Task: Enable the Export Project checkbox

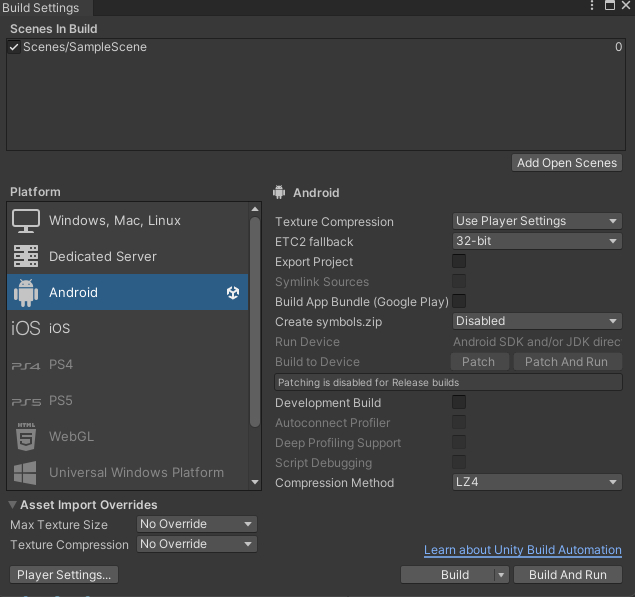Action: pos(459,261)
